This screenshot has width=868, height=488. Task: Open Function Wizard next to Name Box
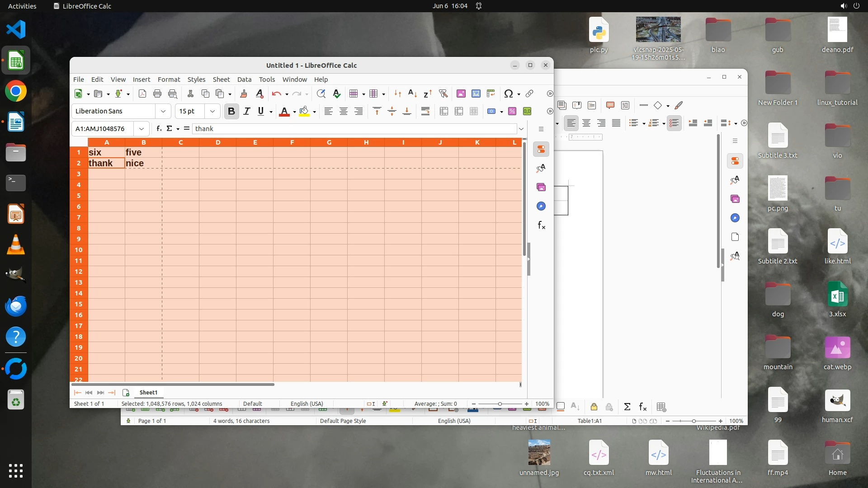(x=159, y=129)
